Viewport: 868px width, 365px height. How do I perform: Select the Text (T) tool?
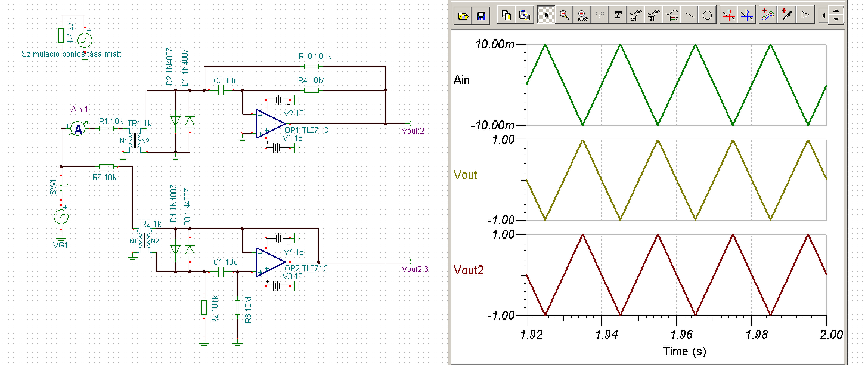coord(618,16)
